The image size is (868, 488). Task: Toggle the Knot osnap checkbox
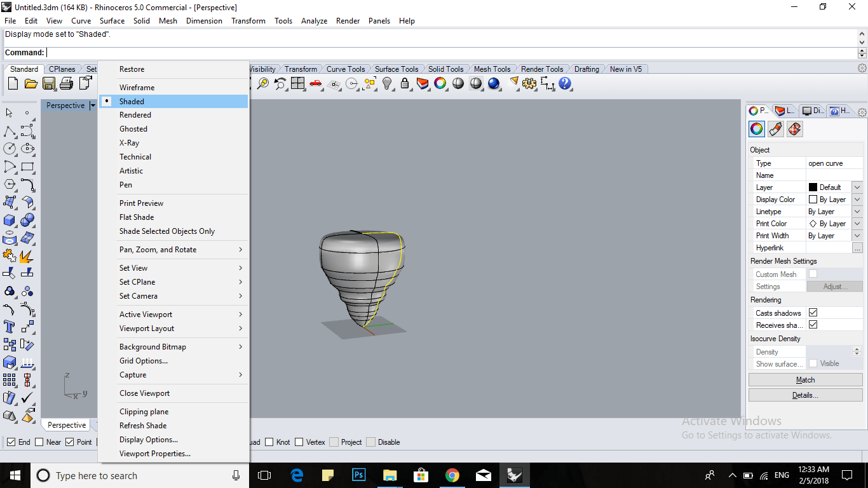point(269,442)
